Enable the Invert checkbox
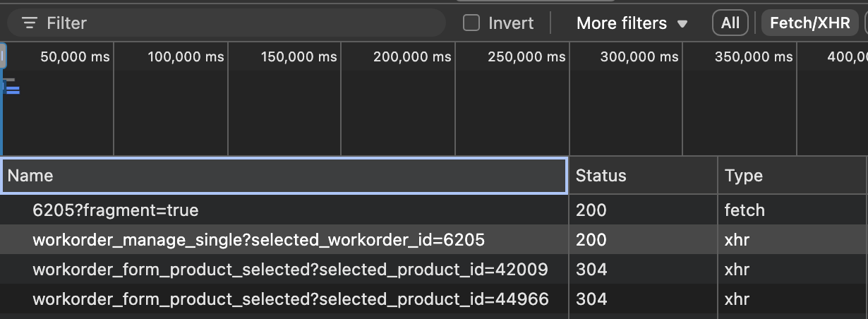Screen dimensions: 868x319 [471, 23]
